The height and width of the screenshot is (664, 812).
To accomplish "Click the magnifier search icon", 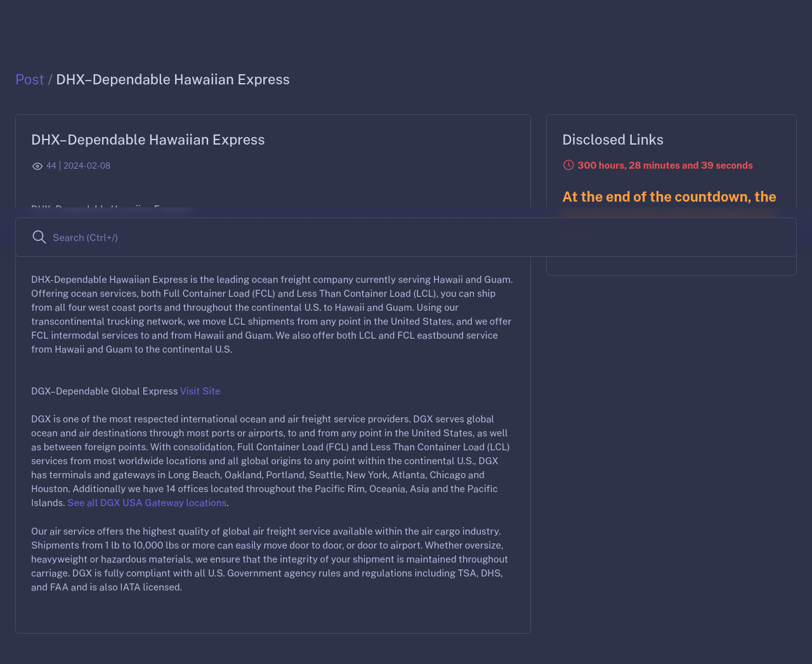I will tap(39, 237).
